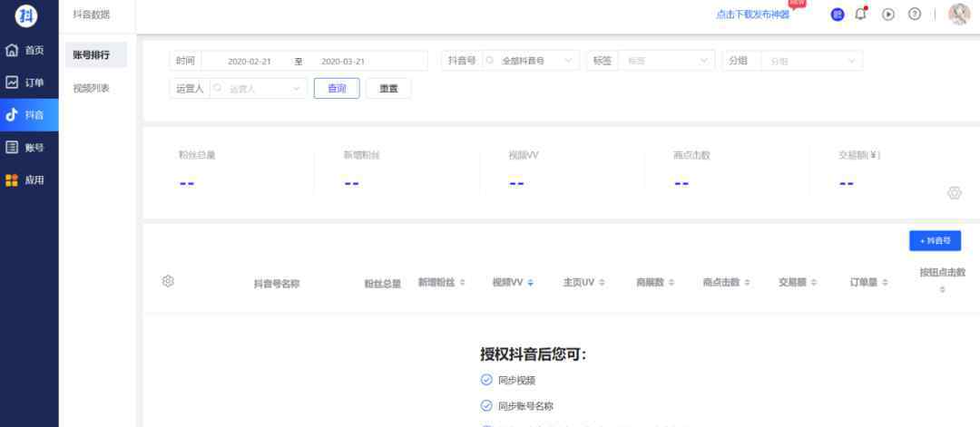This screenshot has width=980, height=427.
Task: Click the 授权抖音后您可 heading
Action: [x=534, y=354]
